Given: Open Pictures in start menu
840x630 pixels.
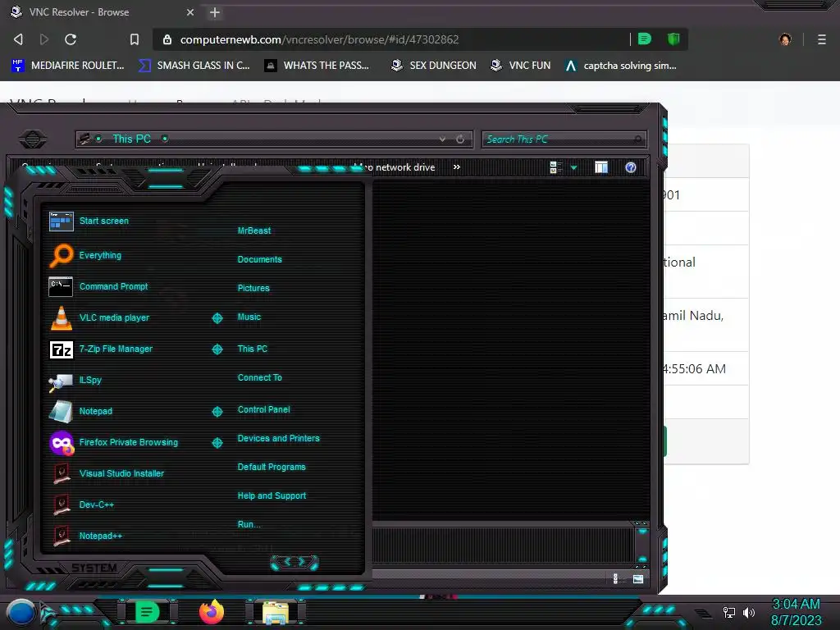Looking at the screenshot, I should point(253,288).
